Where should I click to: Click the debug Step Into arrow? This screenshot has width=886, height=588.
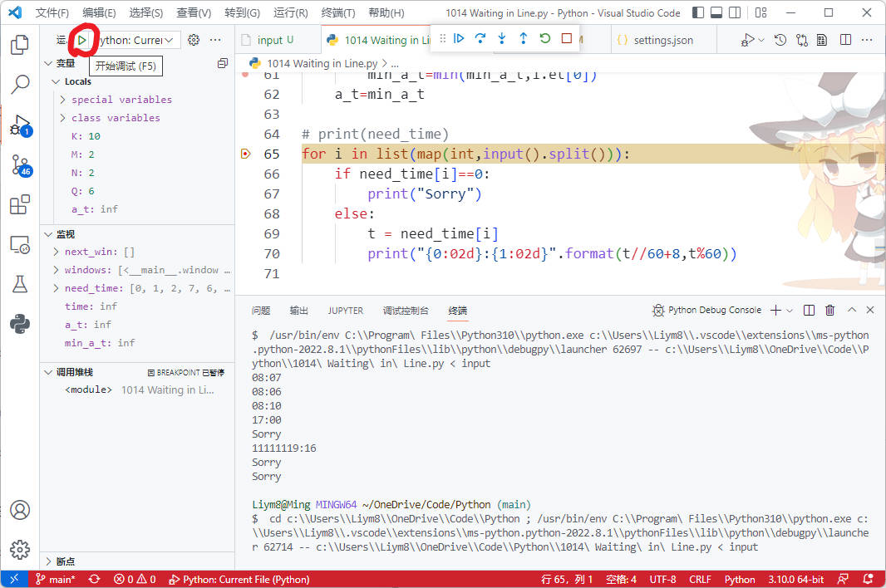pos(502,39)
